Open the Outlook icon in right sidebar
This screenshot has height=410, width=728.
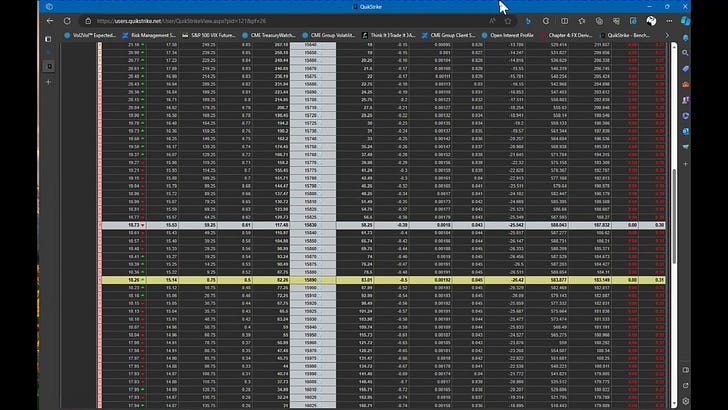[x=685, y=131]
